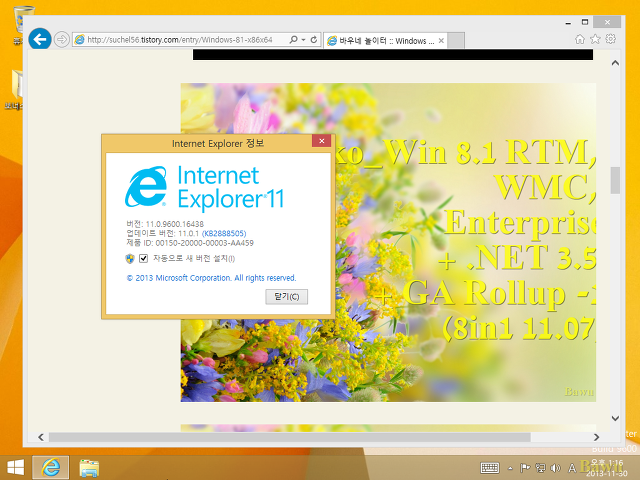640x480 pixels.
Task: Close the Internet Explorer 정보 dialog
Action: (x=322, y=141)
